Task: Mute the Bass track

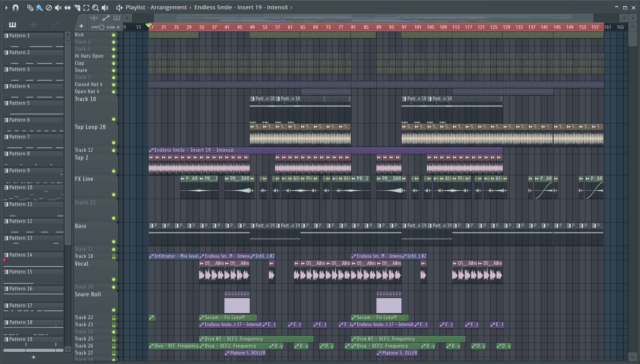Action: 114,242
